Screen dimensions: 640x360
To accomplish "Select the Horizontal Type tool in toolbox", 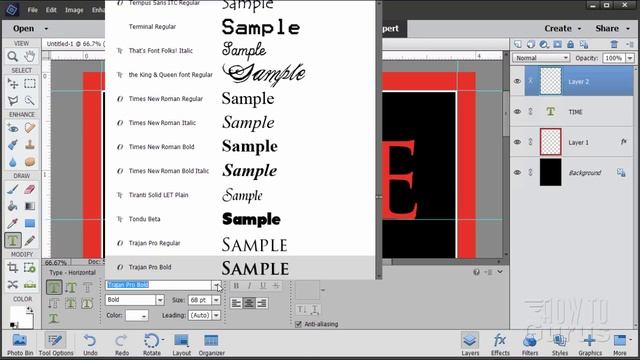I will (x=13, y=240).
